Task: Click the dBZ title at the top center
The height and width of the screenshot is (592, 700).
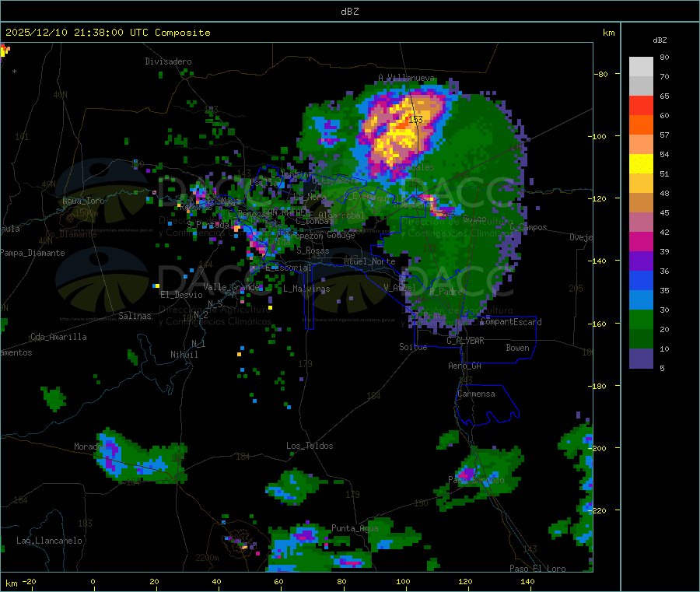Action: (x=349, y=12)
